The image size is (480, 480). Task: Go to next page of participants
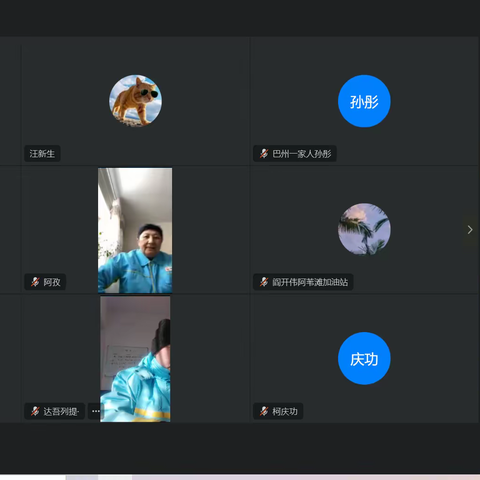click(470, 230)
